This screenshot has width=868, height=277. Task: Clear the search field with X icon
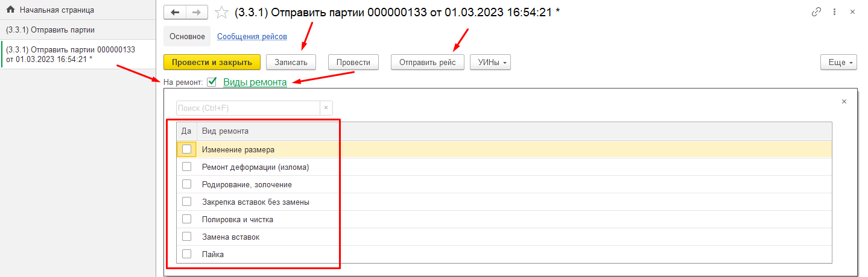(x=326, y=108)
